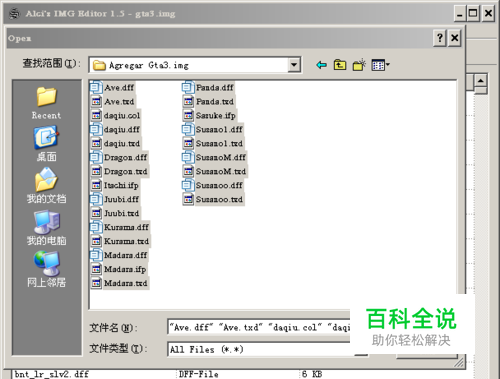The image size is (500, 379).
Task: Click the Susano1.txd file name
Action: [x=219, y=144]
